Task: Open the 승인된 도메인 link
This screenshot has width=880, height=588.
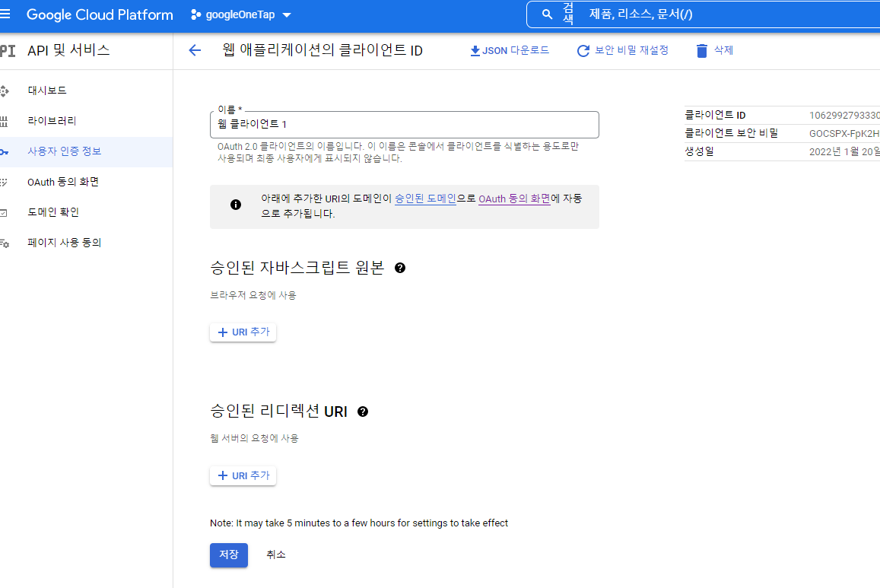Action: (x=425, y=199)
